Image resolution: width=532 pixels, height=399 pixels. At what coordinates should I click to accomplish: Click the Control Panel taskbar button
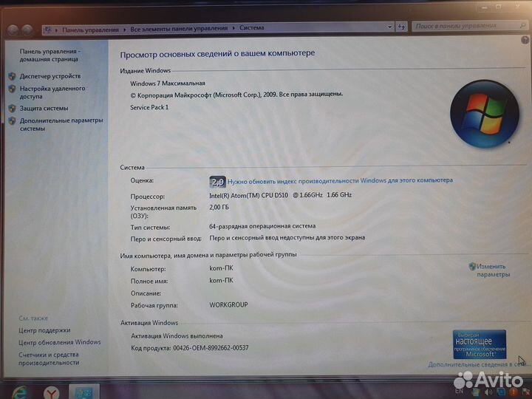pos(83,392)
